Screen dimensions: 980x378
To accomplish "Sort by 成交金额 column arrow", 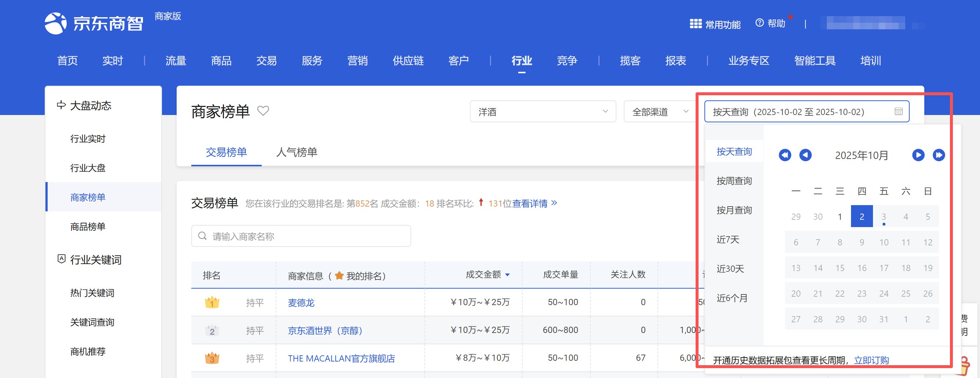I will pos(508,275).
